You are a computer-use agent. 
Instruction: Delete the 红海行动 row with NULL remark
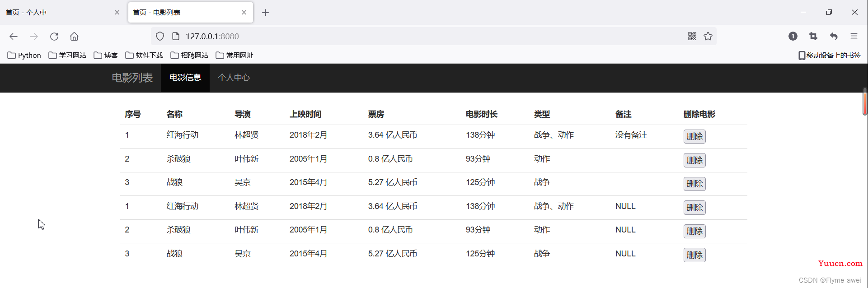(694, 208)
